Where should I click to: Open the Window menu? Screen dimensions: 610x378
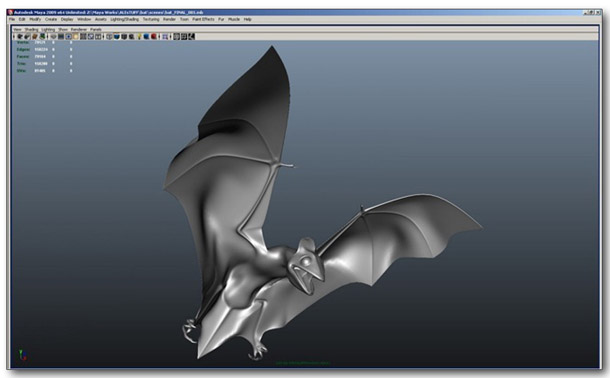point(84,19)
